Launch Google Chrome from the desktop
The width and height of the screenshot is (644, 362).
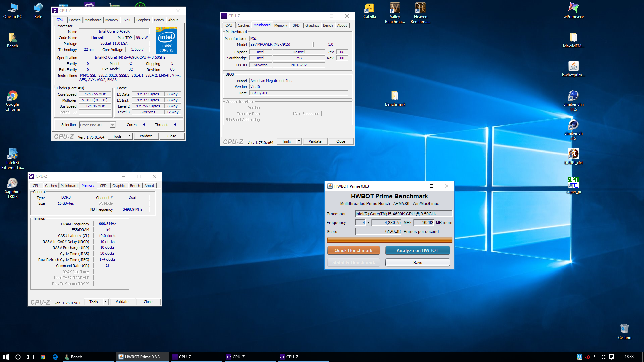(x=13, y=101)
